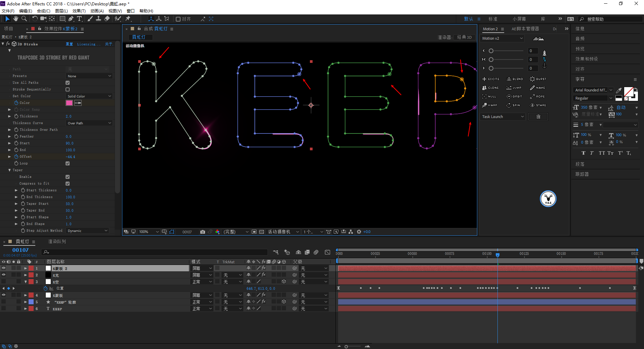644x349 pixels.
Task: Open the Thickness Curve dropdown
Action: [89, 123]
